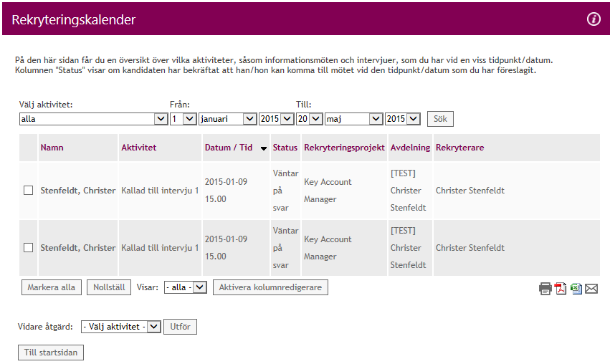Select 'Kallad till intervju 1' in first row

(160, 191)
